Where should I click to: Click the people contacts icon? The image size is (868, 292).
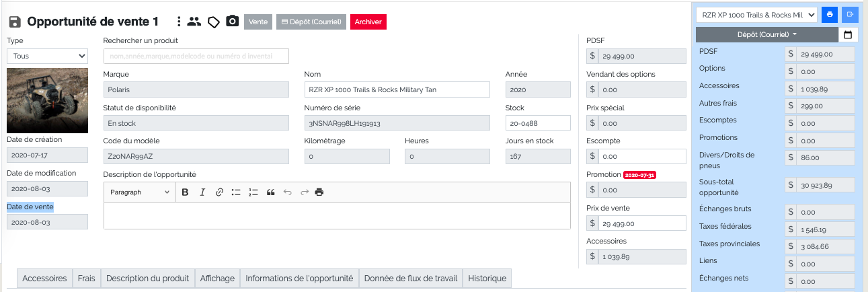(x=194, y=22)
